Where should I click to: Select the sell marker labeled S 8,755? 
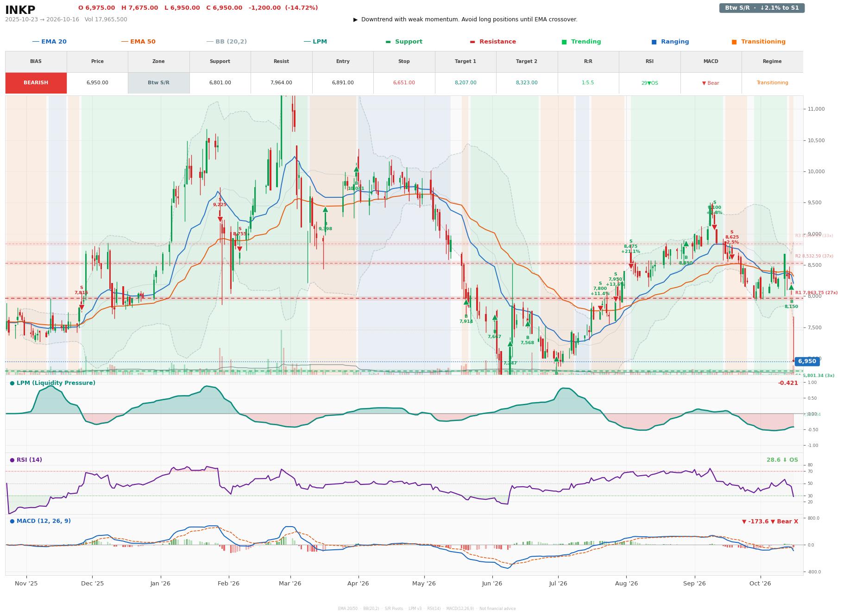click(x=239, y=249)
